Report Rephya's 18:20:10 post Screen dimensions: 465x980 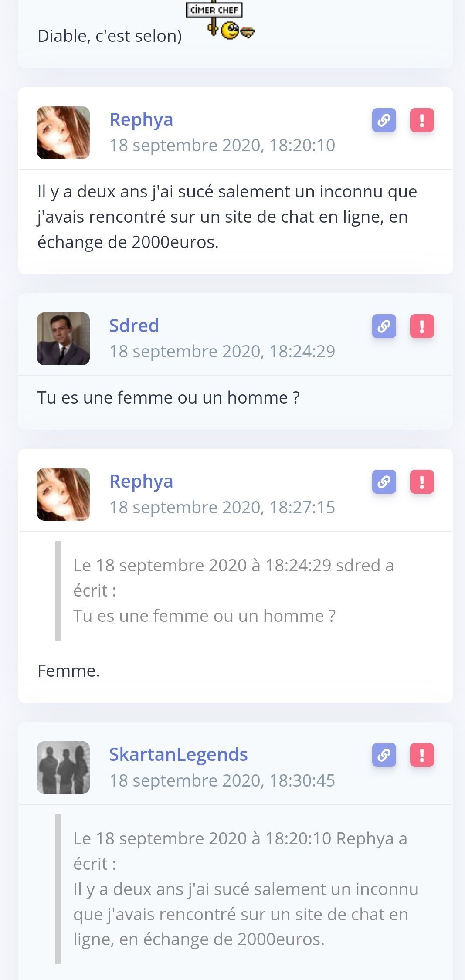click(x=422, y=120)
